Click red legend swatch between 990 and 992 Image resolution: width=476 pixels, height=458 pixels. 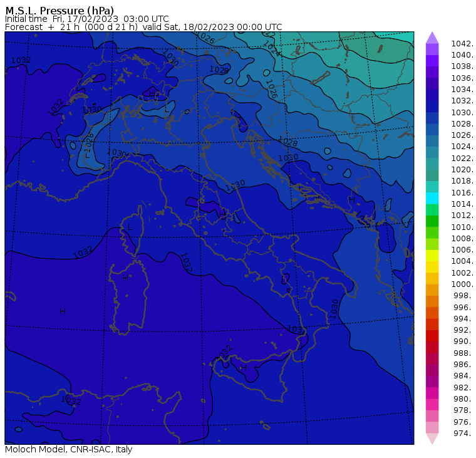tap(432, 336)
